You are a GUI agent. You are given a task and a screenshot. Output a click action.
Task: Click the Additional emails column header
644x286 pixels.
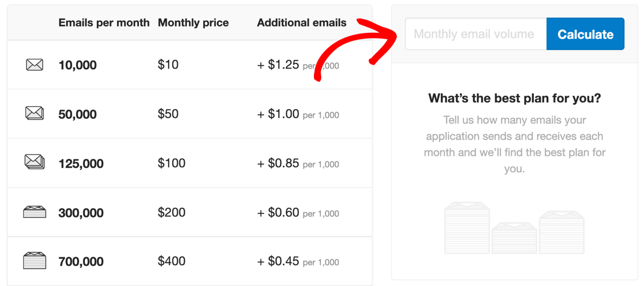(x=301, y=23)
